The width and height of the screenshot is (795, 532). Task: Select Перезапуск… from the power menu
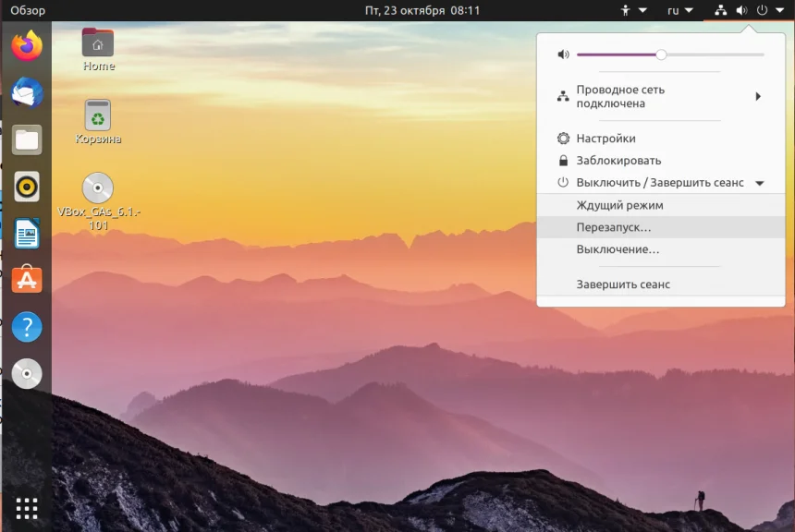pyautogui.click(x=614, y=227)
